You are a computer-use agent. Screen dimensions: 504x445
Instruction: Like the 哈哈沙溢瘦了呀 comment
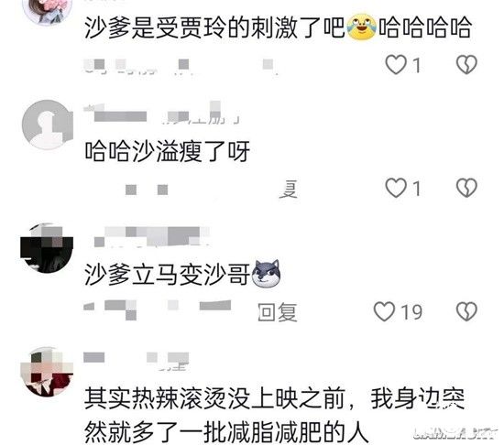pos(396,188)
